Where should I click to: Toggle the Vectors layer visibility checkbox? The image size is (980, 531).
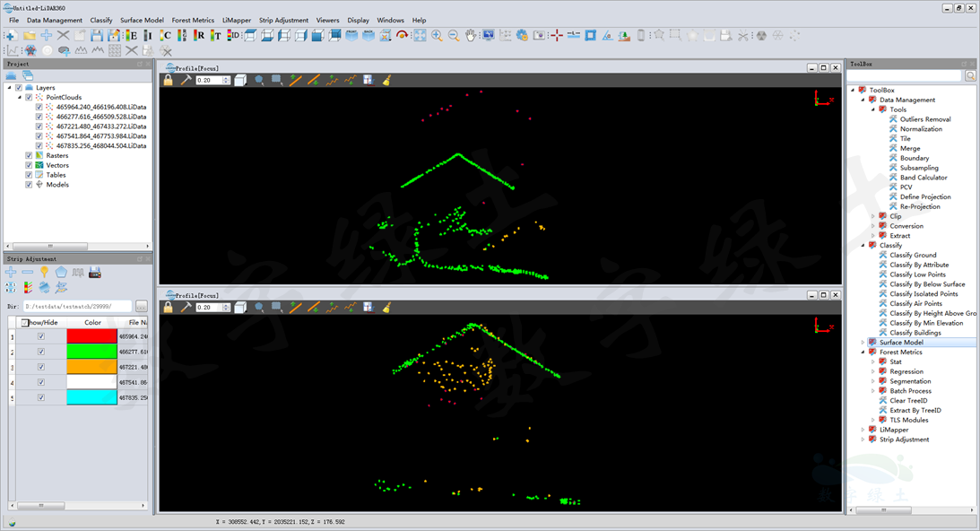pos(29,165)
